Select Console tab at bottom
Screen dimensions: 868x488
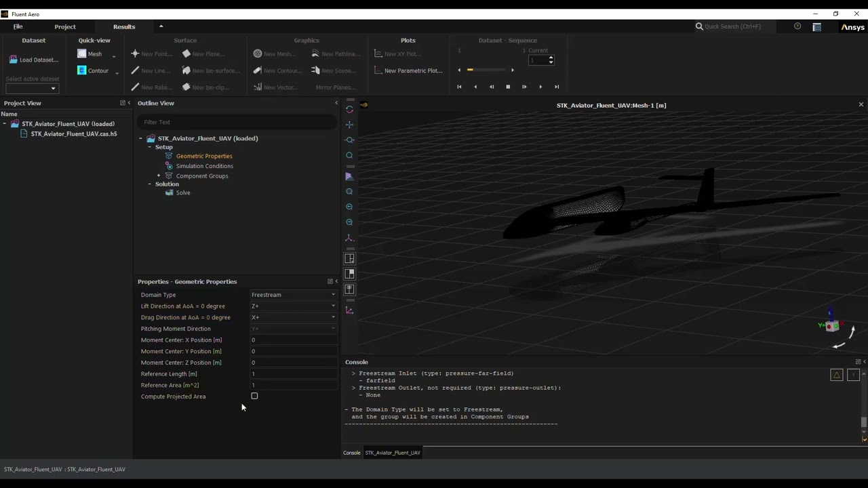(x=352, y=453)
